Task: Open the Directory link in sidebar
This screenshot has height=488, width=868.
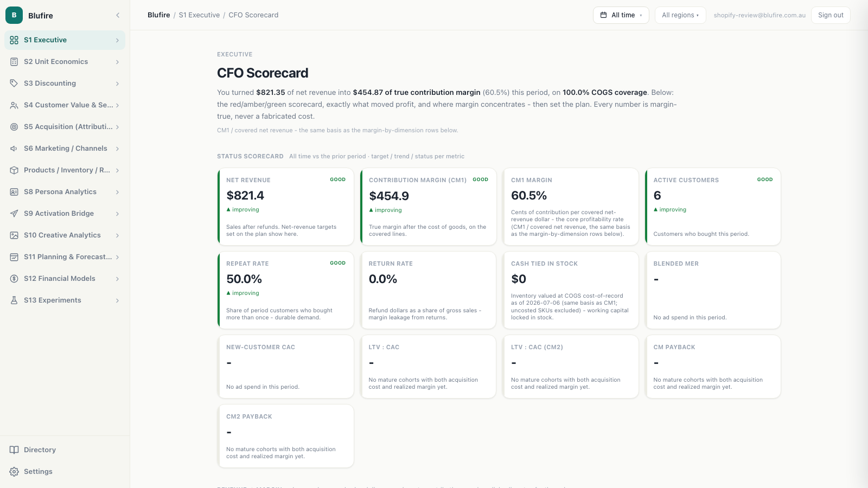Action: click(65, 450)
